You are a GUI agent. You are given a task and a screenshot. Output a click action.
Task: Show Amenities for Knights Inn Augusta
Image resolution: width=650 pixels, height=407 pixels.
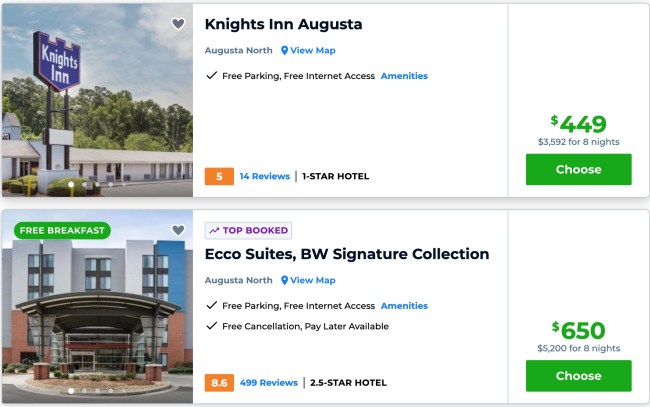click(404, 76)
